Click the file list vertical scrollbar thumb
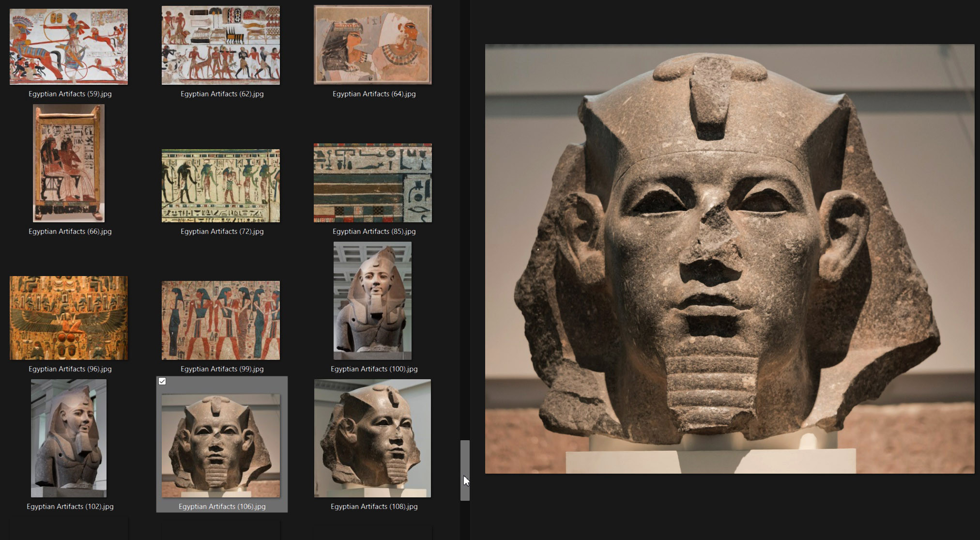 click(465, 470)
